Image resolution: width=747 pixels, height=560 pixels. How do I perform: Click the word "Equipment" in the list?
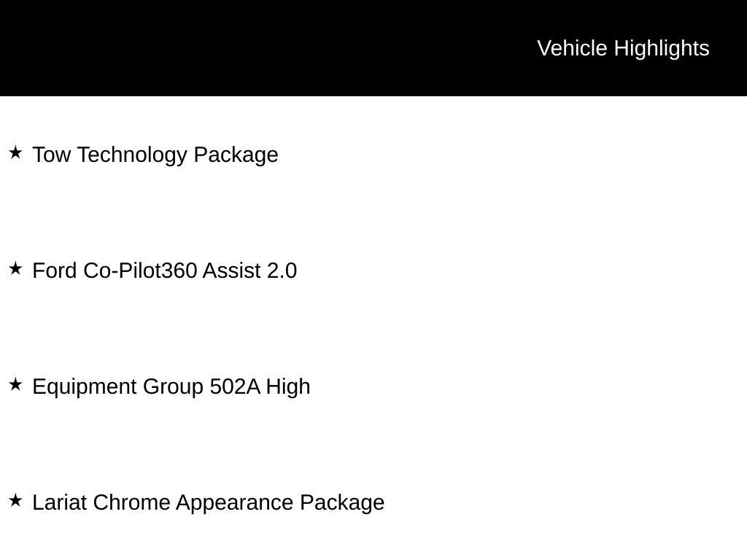tap(85, 386)
